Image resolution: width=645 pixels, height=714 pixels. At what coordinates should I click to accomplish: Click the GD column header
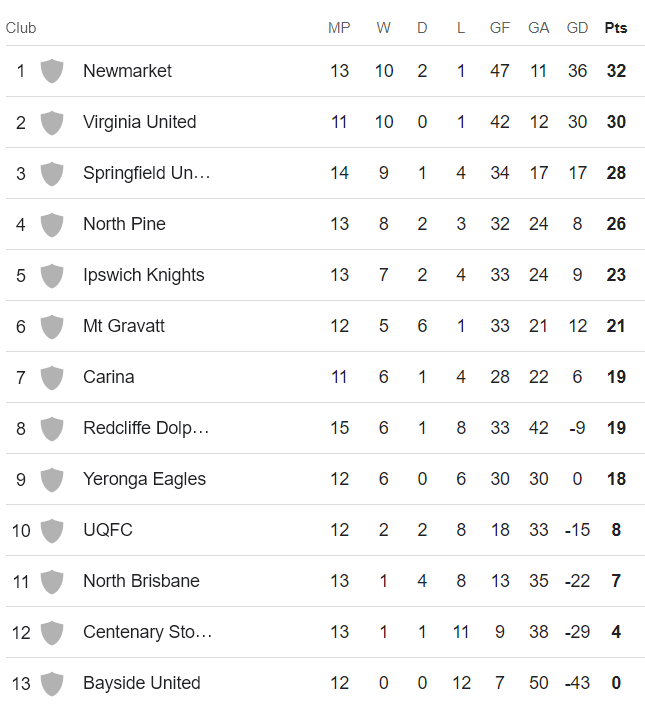click(x=577, y=28)
